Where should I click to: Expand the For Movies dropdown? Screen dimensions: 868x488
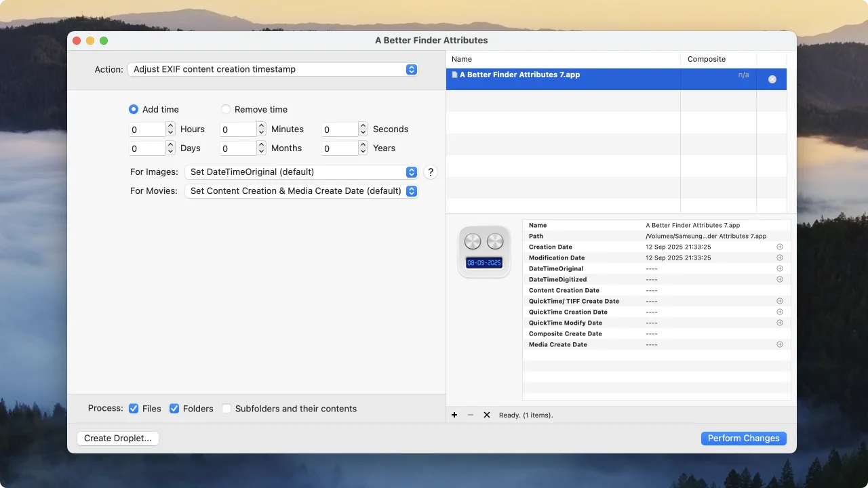click(301, 191)
